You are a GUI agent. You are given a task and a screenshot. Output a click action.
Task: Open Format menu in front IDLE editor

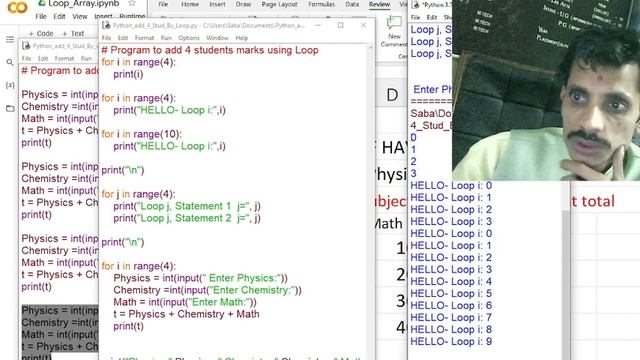coord(144,38)
